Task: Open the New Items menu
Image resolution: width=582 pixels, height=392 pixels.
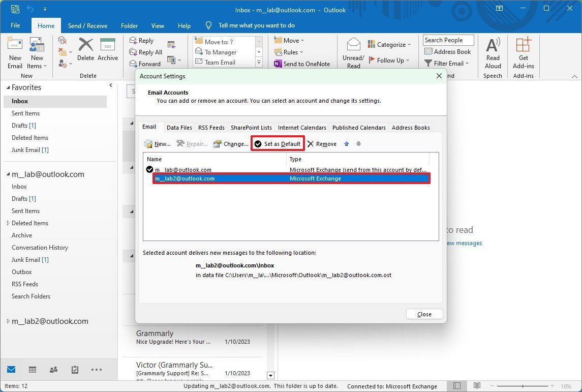Action: coord(37,53)
